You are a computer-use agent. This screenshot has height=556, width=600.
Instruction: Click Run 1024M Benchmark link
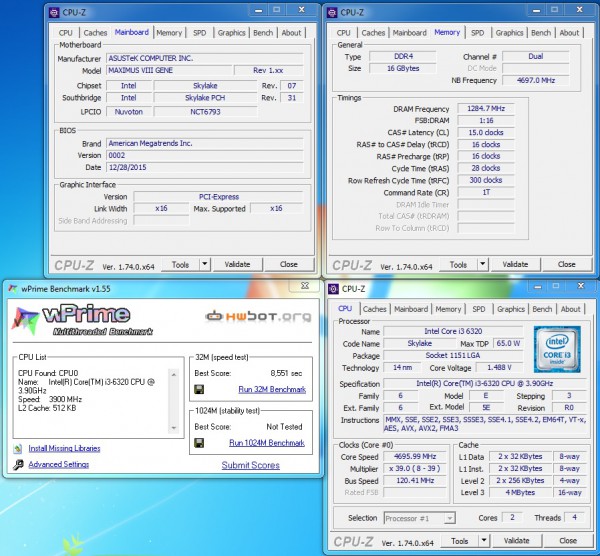tap(267, 443)
